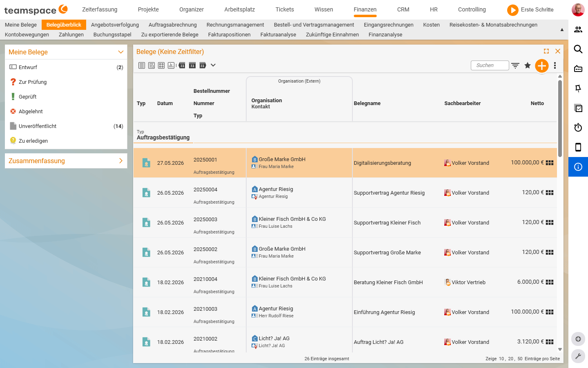Open chart view icon in Belege toolbar
This screenshot has height=368, width=588.
tap(171, 65)
